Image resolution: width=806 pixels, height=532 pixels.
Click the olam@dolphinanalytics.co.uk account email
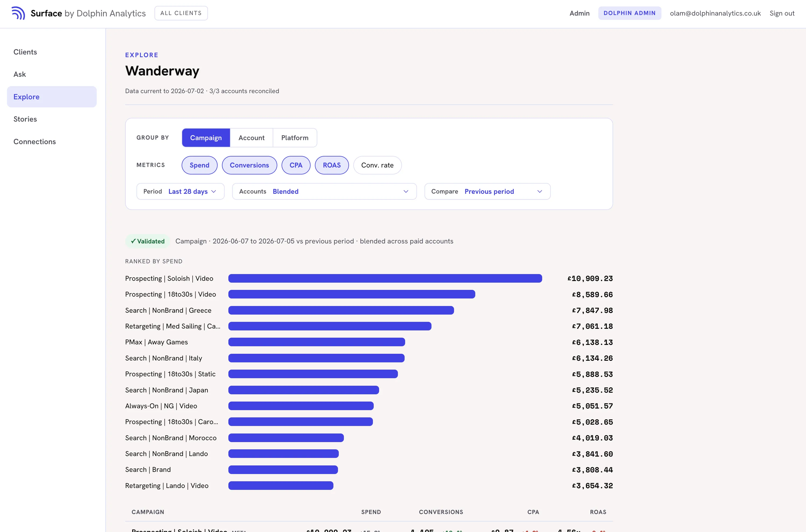coord(715,13)
